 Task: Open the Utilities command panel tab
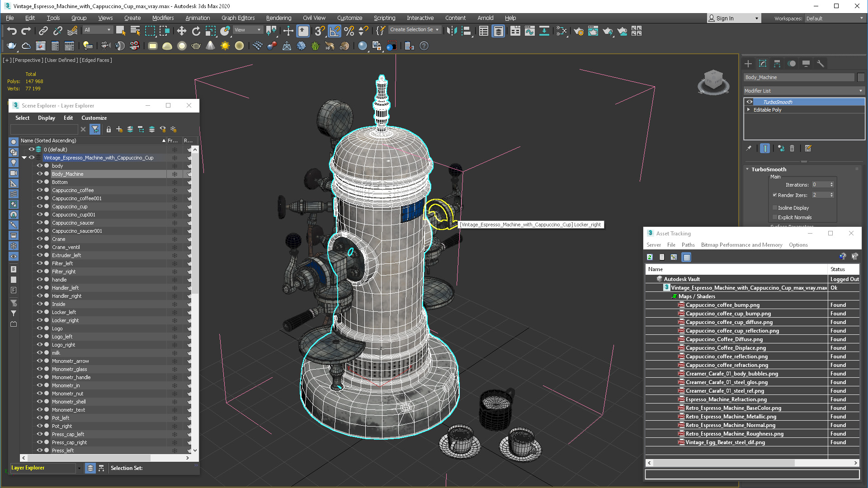click(x=821, y=64)
